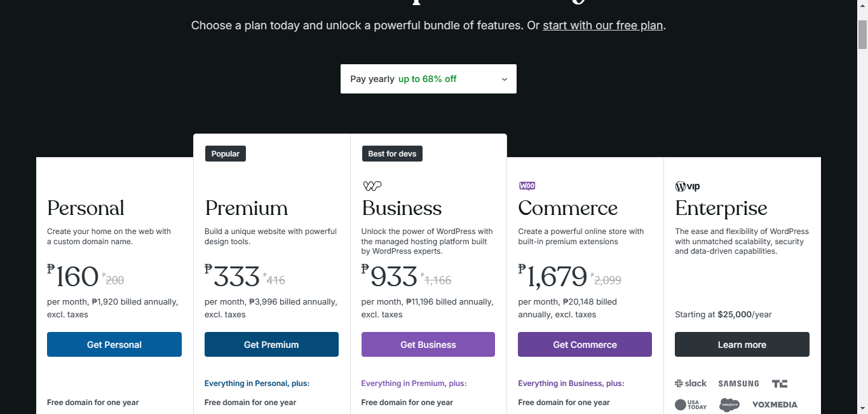Click the WP Cloud logo above Business

372,186
